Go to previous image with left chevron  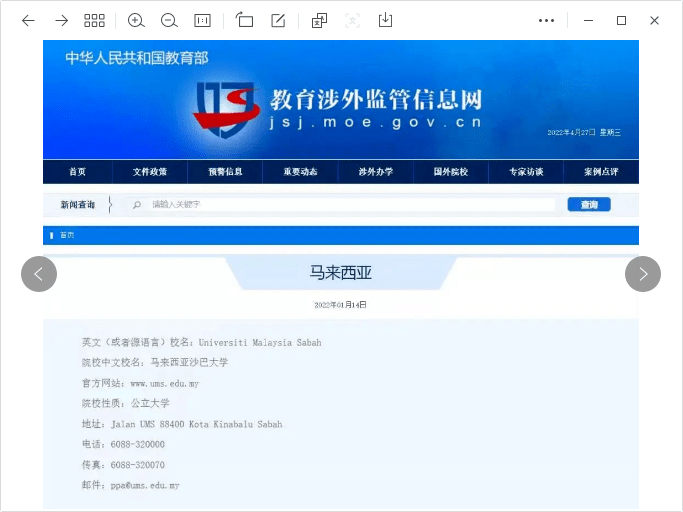point(39,274)
